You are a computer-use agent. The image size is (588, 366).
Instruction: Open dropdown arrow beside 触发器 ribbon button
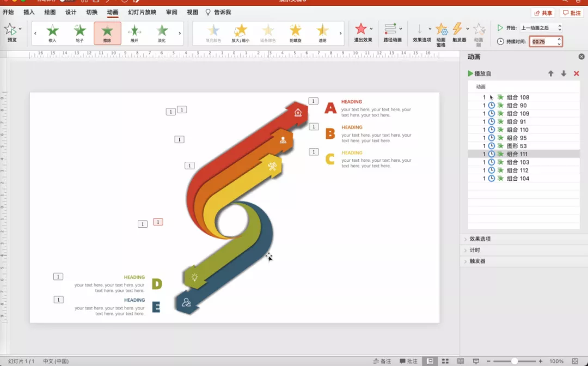click(x=468, y=28)
